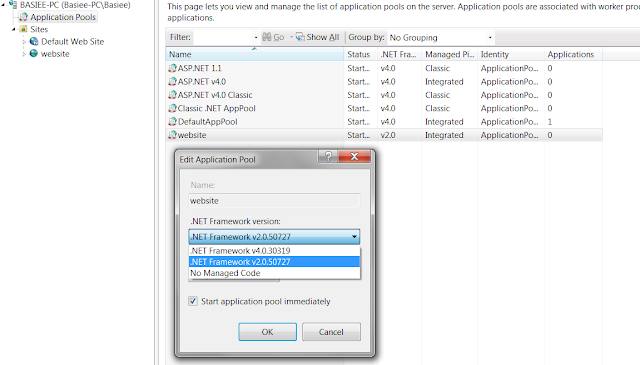This screenshot has width=640, height=365.
Task: Click the Default Web Site globe icon
Action: pyautogui.click(x=34, y=41)
